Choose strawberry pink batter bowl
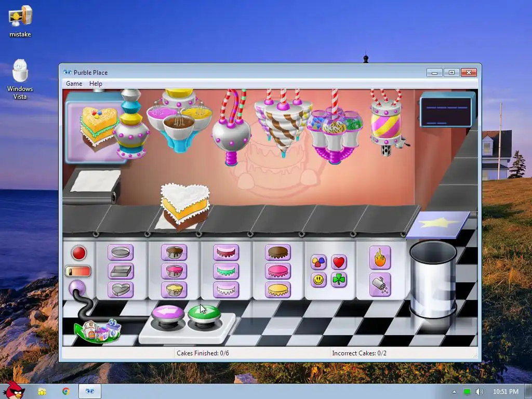 174,271
